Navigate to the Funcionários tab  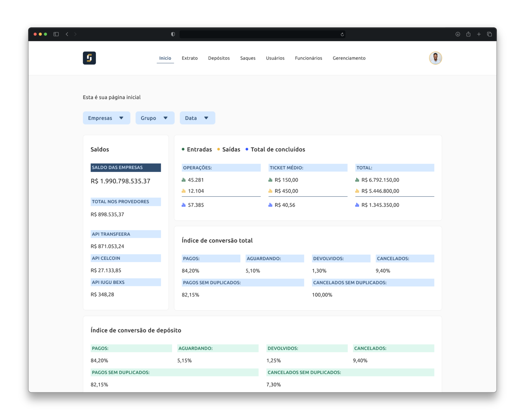tap(308, 58)
